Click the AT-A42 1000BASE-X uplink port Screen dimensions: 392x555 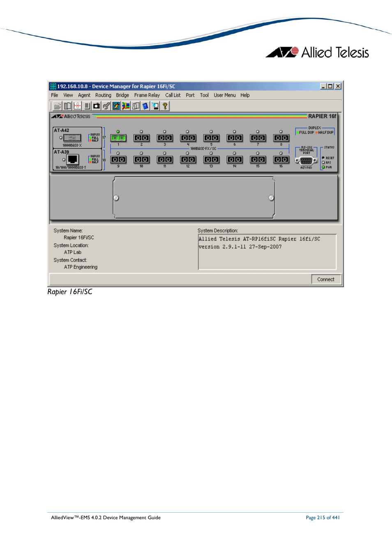(x=72, y=138)
